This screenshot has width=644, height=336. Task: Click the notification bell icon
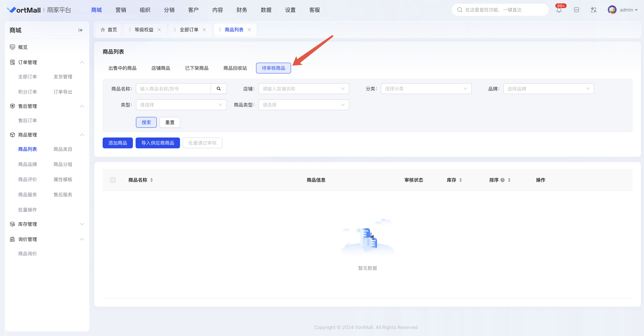pos(559,10)
